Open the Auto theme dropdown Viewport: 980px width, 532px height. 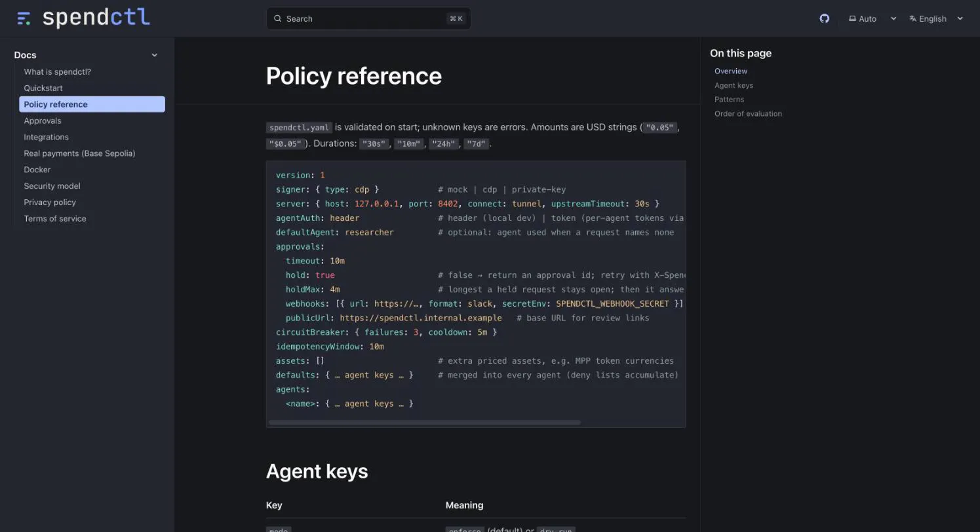click(872, 18)
